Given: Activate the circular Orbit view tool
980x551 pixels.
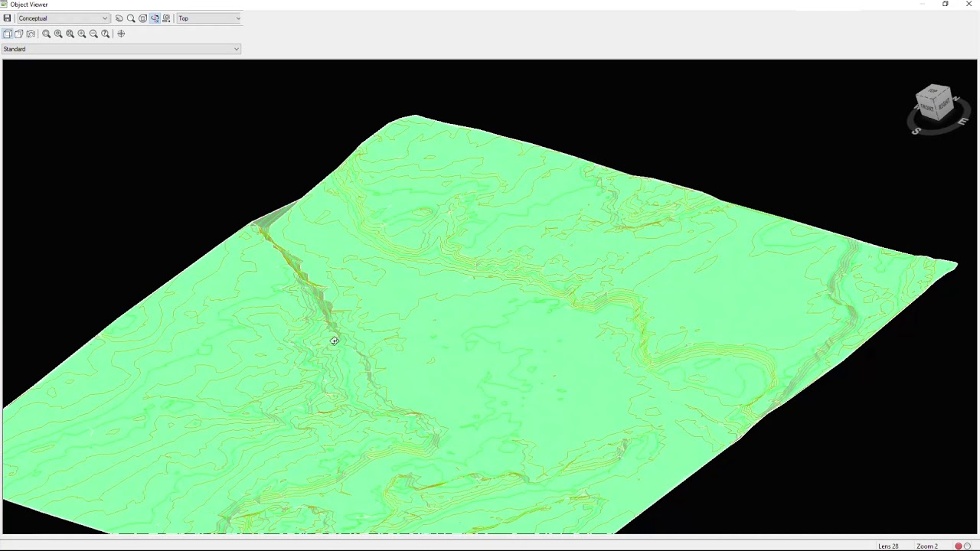Looking at the screenshot, I should [x=142, y=18].
